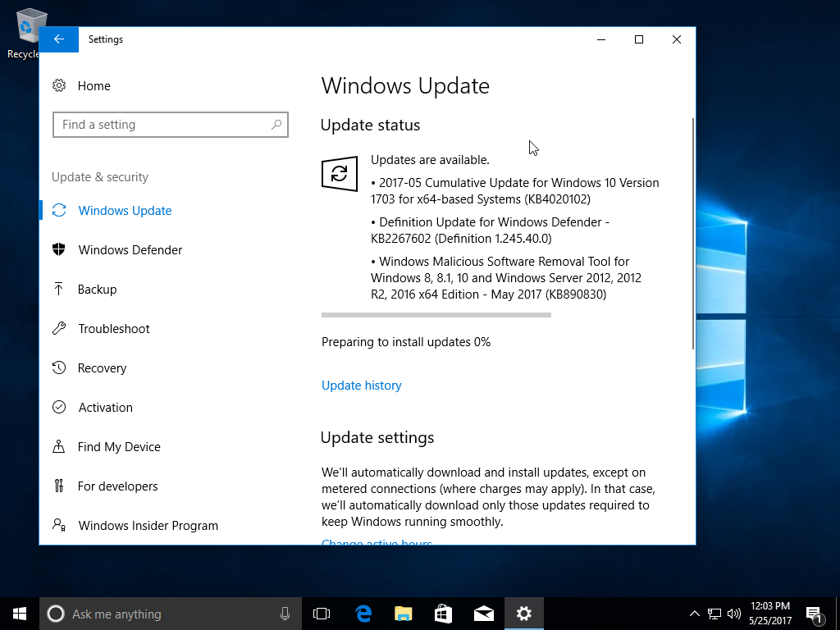Close the Settings window

pyautogui.click(x=677, y=39)
